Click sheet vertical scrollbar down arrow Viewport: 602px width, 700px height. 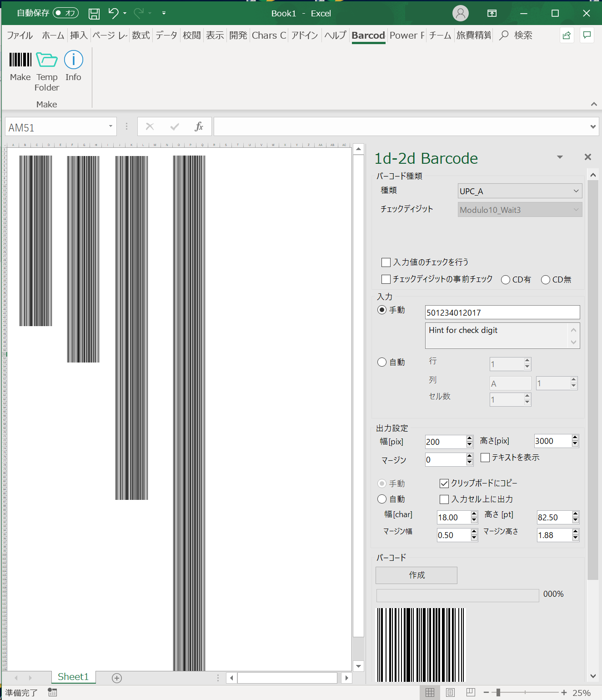click(x=359, y=666)
